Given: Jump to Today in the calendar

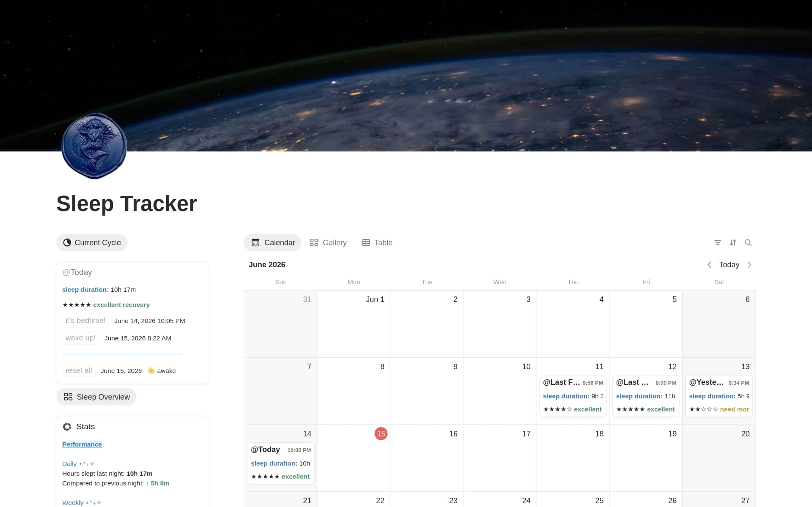Looking at the screenshot, I should [729, 265].
